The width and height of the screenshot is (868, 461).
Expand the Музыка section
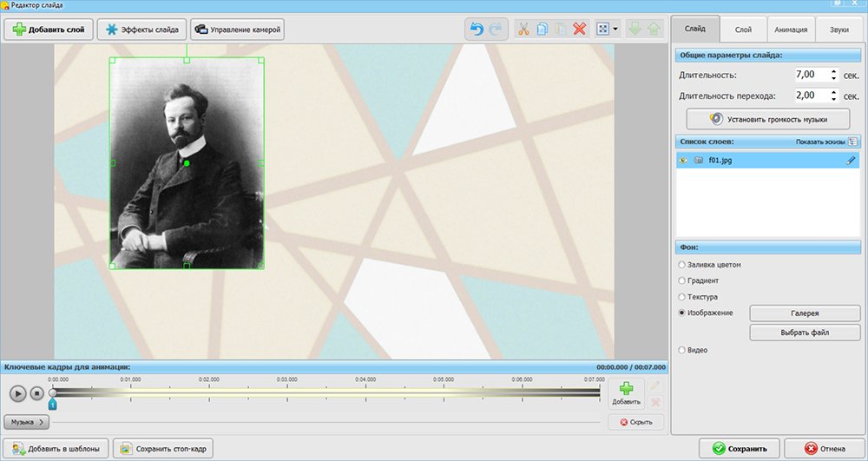tap(27, 422)
